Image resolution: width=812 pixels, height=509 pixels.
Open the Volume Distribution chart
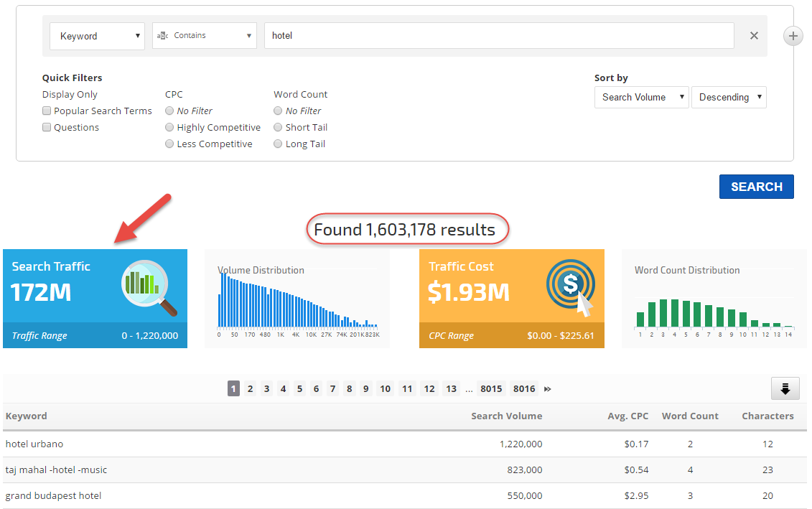coord(297,300)
